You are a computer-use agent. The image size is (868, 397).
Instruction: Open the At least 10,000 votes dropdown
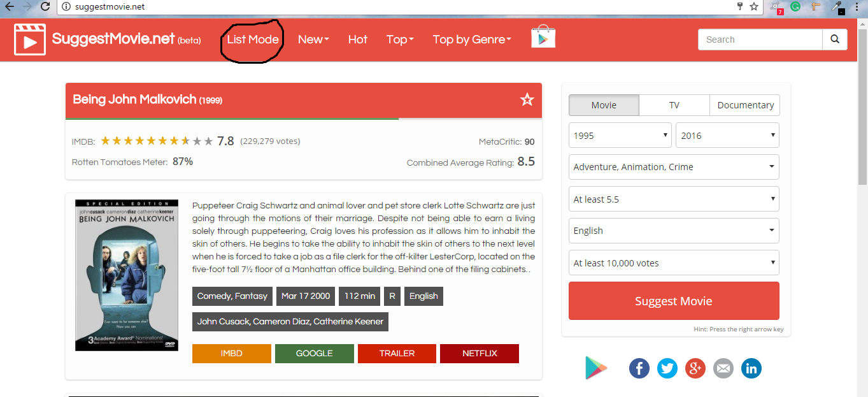click(674, 263)
